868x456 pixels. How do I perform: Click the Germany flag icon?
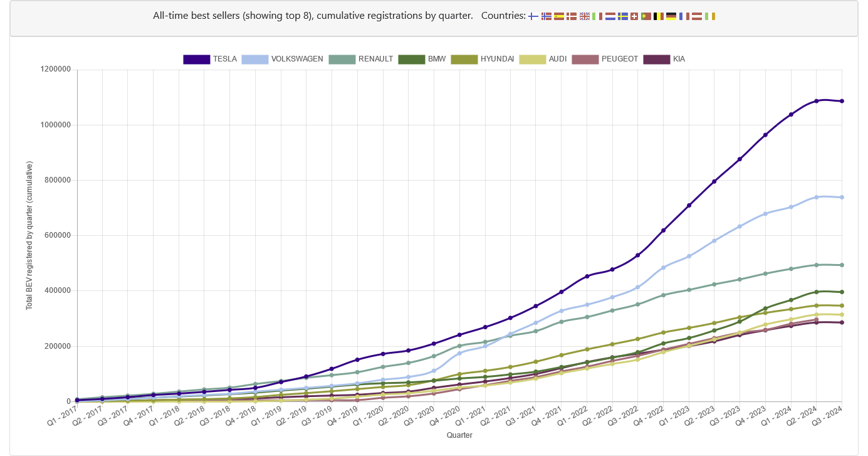(671, 16)
